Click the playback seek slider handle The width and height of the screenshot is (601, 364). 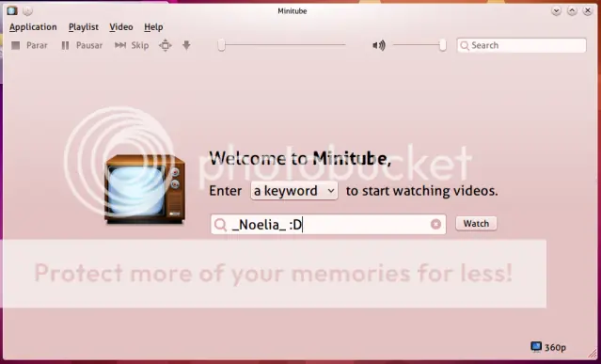tap(221, 45)
